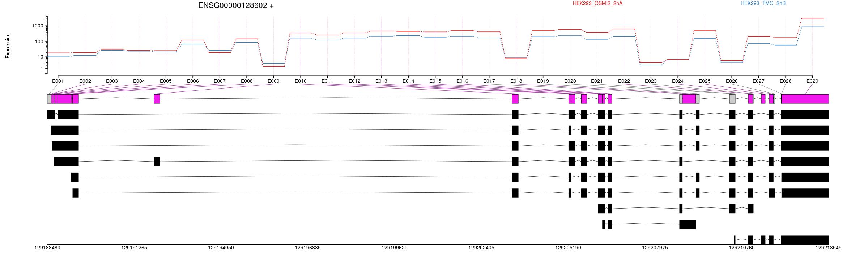
Task: Click exon label E014
Action: [x=408, y=81]
